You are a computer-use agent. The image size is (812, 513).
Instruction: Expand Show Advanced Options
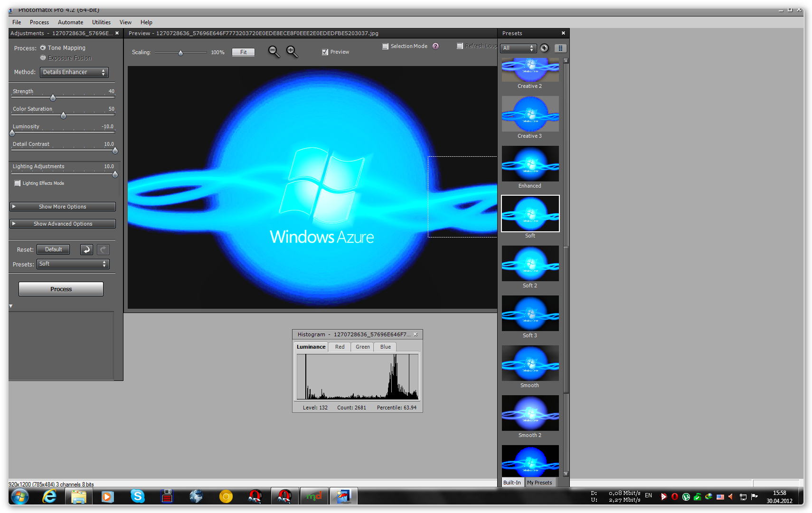pyautogui.click(x=63, y=224)
